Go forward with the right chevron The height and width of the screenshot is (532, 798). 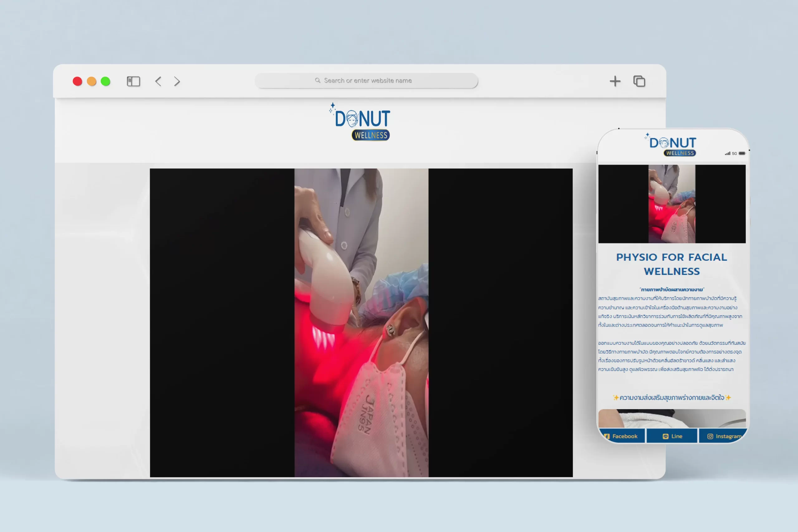[177, 81]
